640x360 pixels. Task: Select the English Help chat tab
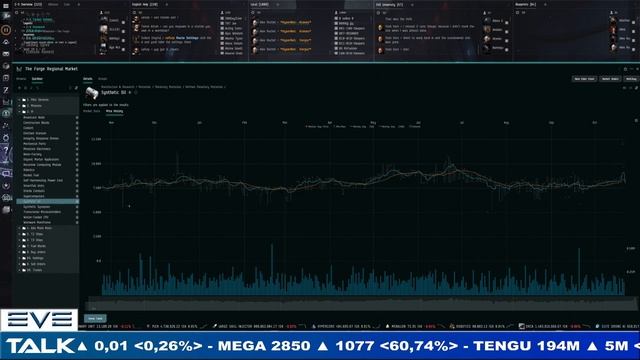tap(145, 4)
